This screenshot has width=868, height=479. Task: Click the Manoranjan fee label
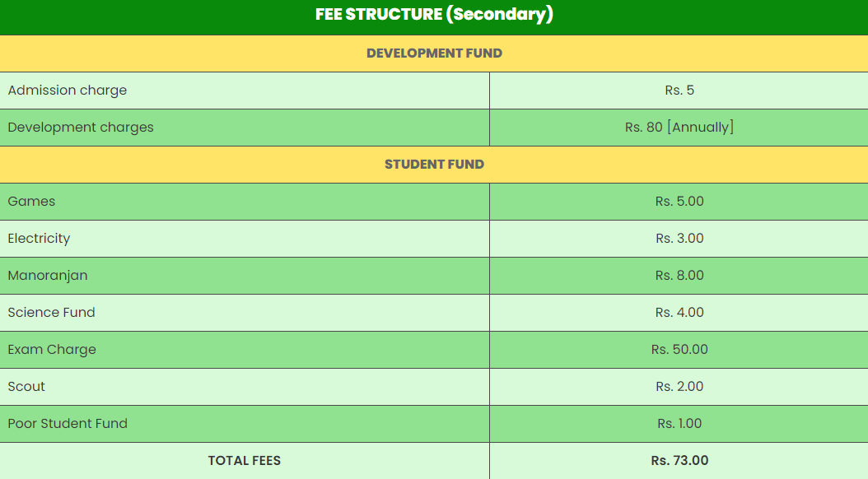48,276
